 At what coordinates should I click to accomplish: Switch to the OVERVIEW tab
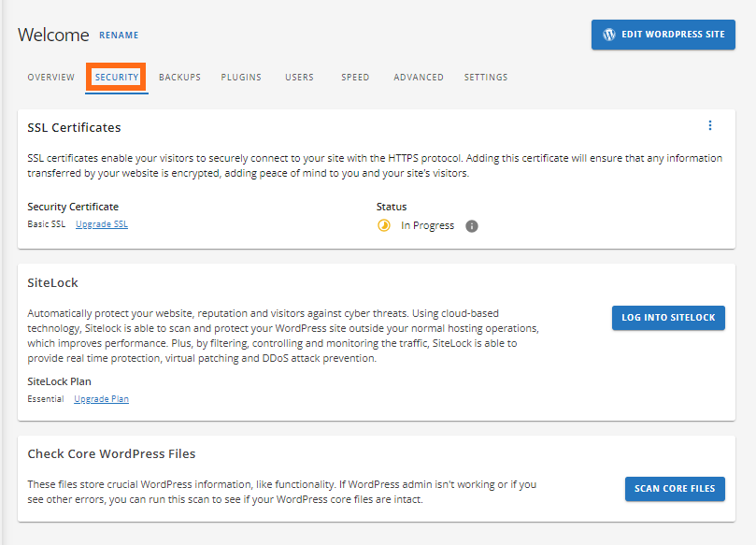point(50,78)
